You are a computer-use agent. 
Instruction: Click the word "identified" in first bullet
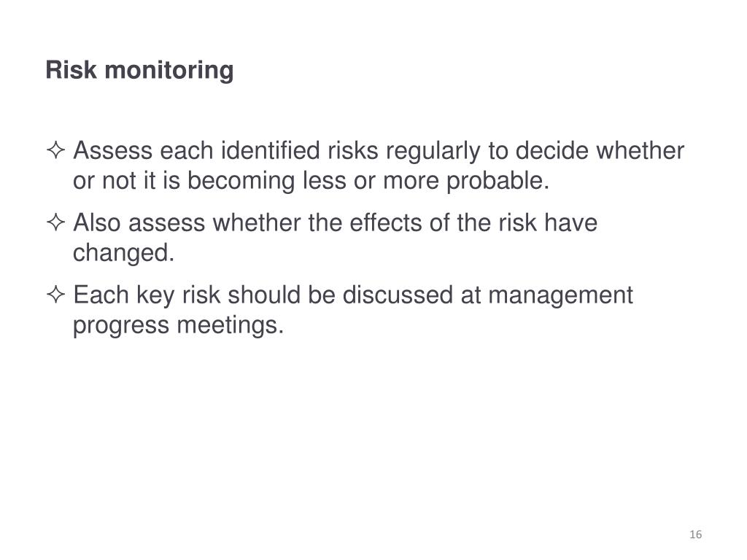point(270,150)
